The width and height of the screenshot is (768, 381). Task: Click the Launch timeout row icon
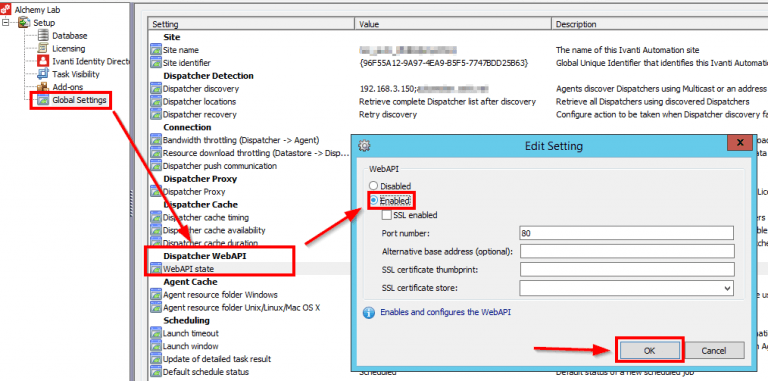tap(156, 333)
